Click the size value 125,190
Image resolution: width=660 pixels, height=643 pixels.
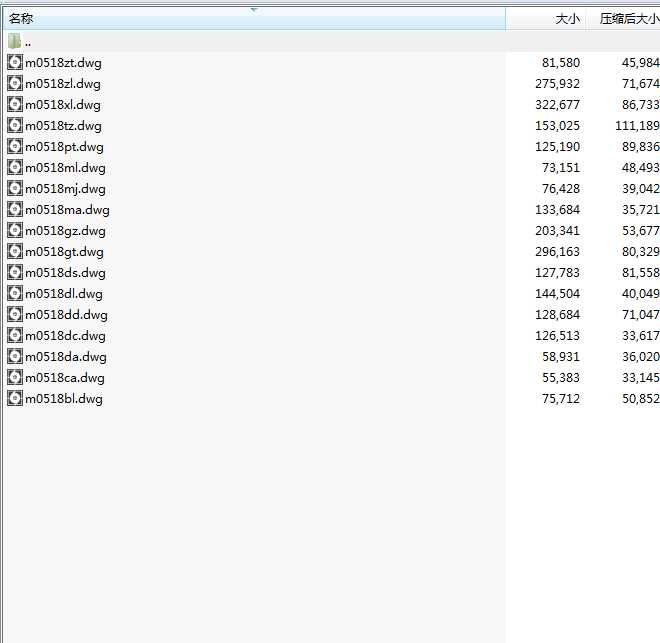coord(557,147)
